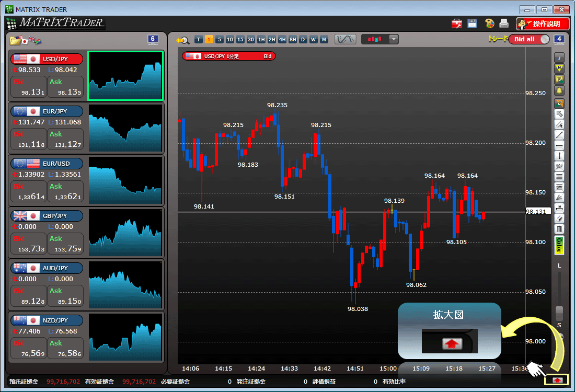
Task: Select the 10-minute timeframe
Action: click(x=230, y=40)
